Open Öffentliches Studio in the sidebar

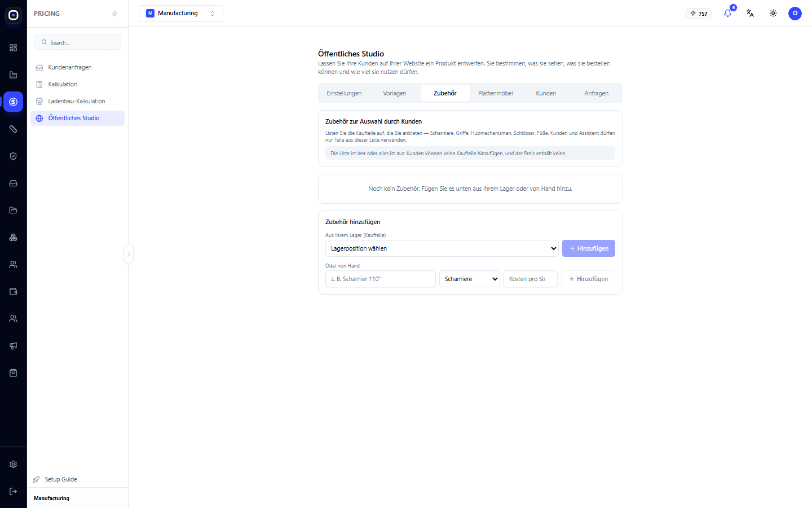click(x=77, y=119)
